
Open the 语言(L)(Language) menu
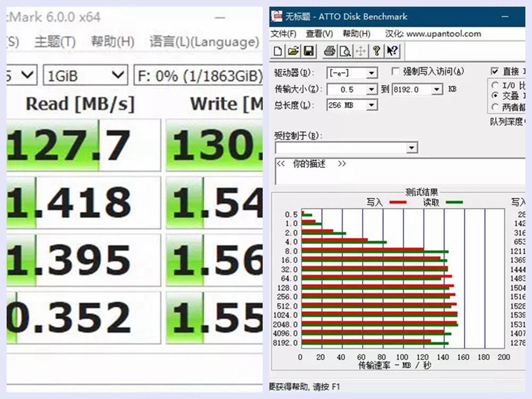click(x=204, y=42)
